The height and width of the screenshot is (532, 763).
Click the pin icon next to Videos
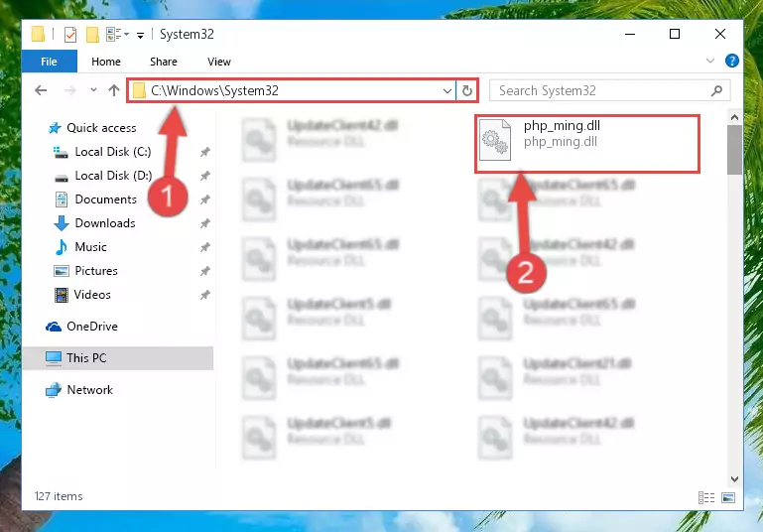(x=204, y=295)
